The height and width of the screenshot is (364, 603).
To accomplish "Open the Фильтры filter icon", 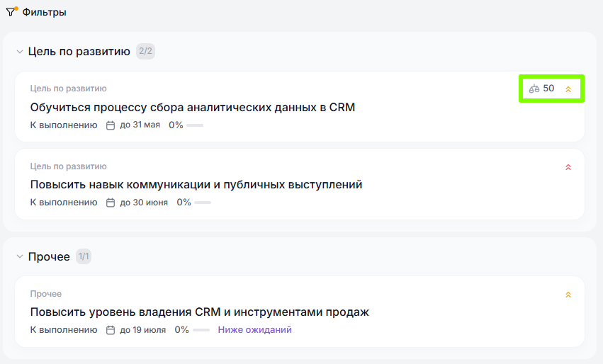I will tap(11, 12).
